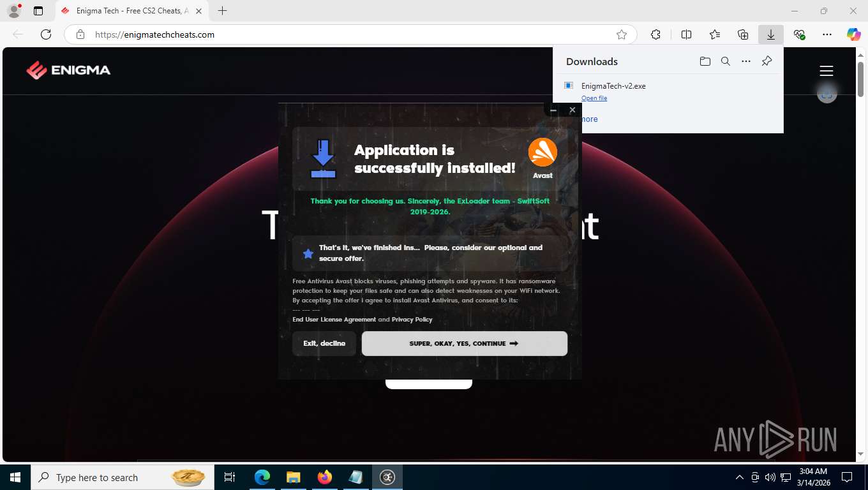The image size is (868, 490).
Task: Click the ENIGMA site logo
Action: click(68, 70)
